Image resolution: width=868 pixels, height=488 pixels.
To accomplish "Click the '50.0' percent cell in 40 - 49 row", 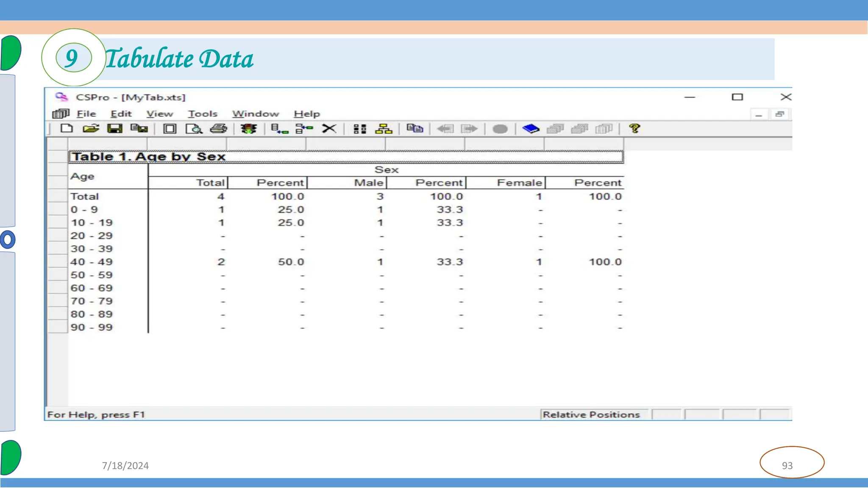I will pos(291,262).
